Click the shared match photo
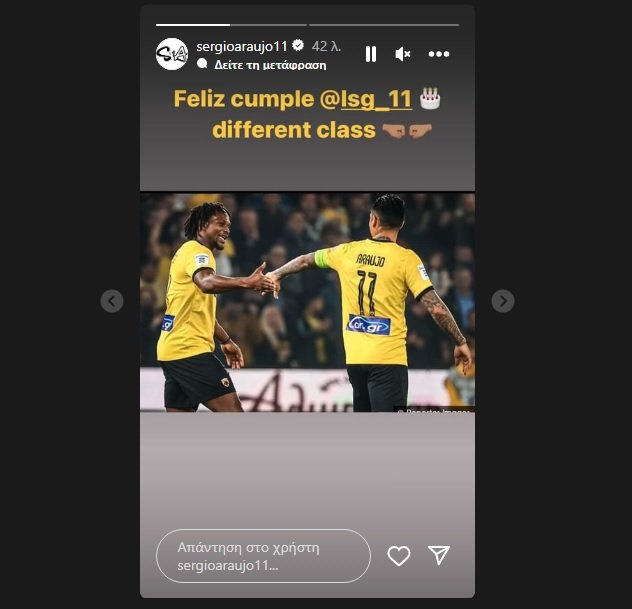Viewport: 632px width, 609px height. [307, 302]
